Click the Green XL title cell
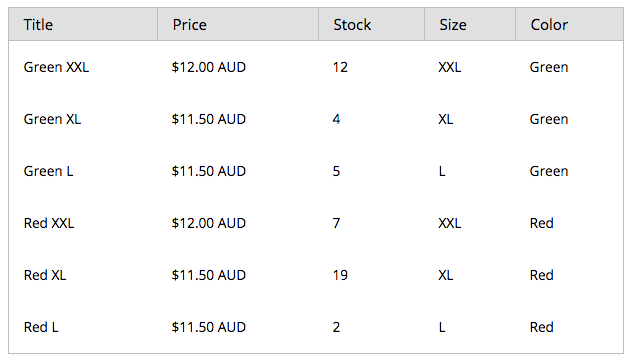631x361 pixels. click(52, 119)
